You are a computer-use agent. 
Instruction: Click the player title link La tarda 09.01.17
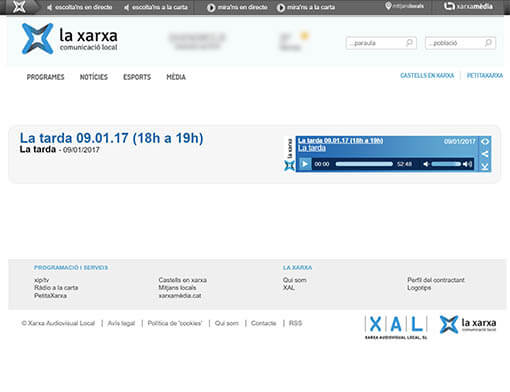340,141
